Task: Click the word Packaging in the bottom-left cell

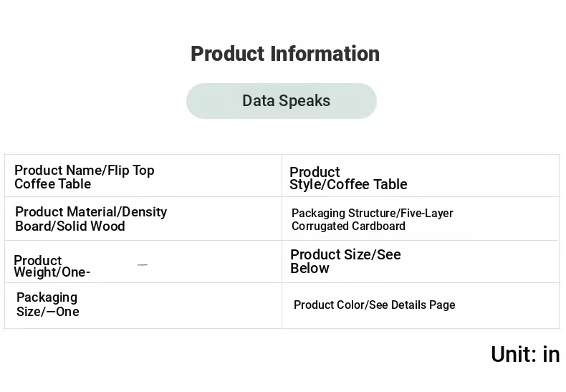Action: click(47, 298)
